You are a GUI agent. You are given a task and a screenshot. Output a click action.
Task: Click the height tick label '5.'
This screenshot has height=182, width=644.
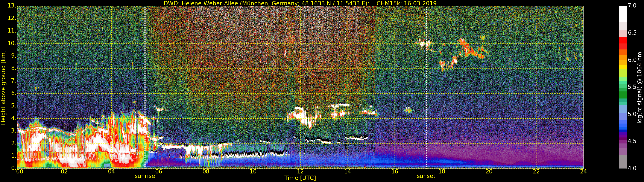pyautogui.click(x=13, y=106)
